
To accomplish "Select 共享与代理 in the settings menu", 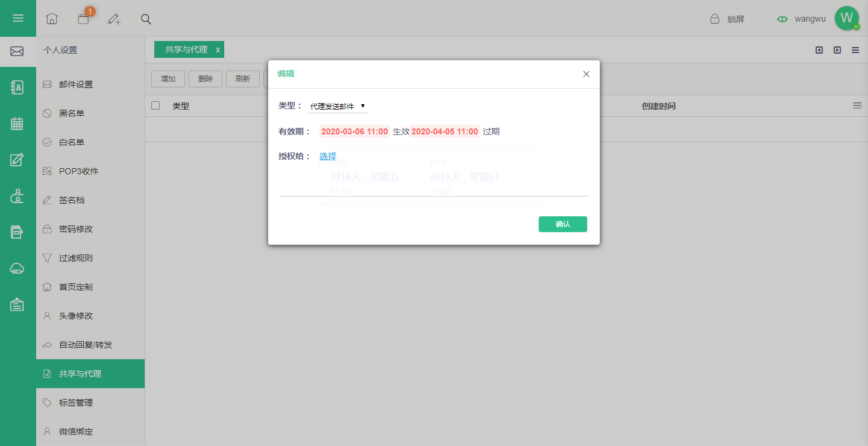I will pyautogui.click(x=90, y=374).
